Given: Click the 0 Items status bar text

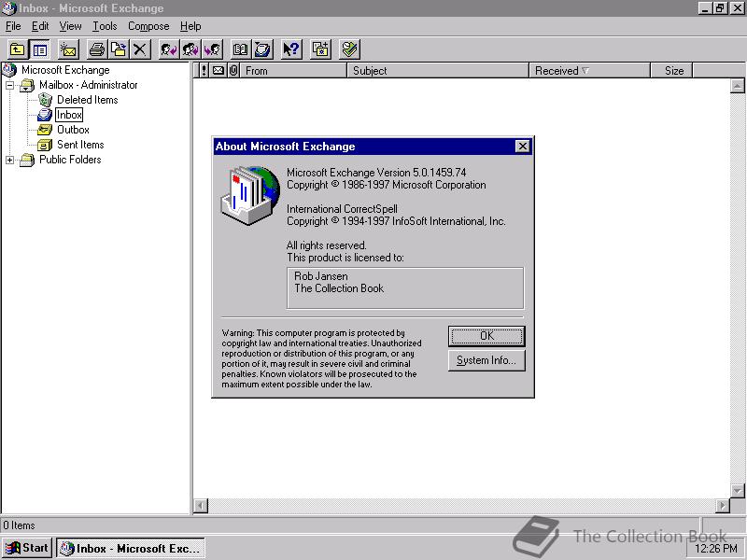Looking at the screenshot, I should [x=19, y=525].
